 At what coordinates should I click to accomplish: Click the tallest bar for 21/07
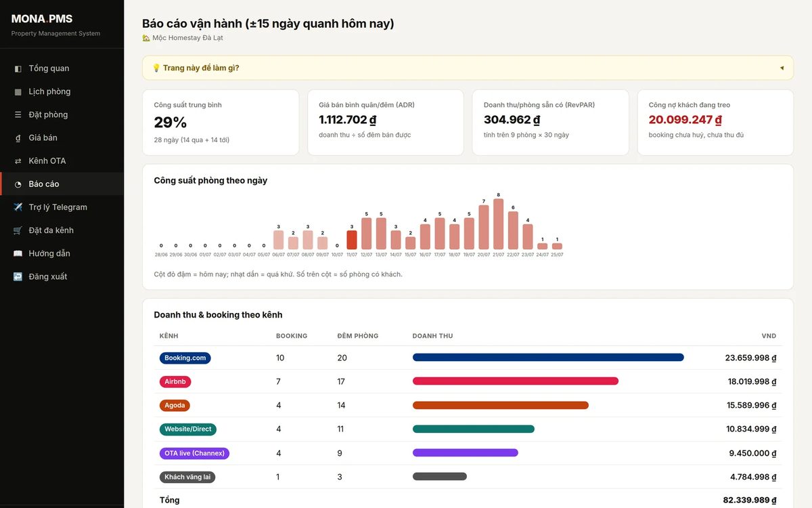coord(499,224)
